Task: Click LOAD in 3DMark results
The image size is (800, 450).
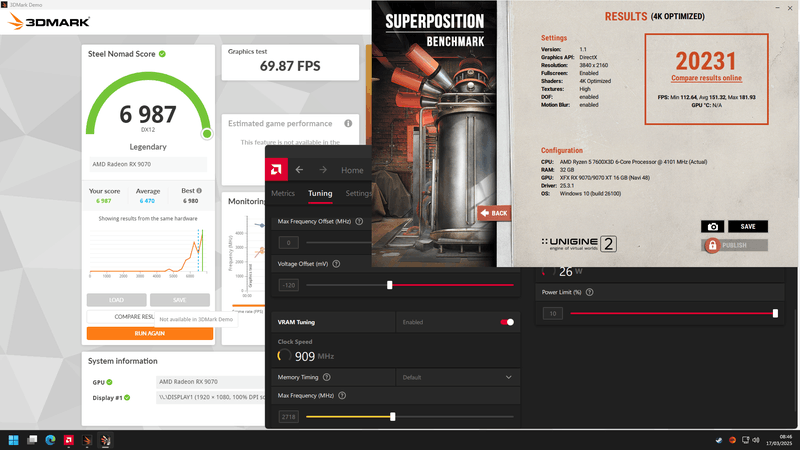Action: [x=116, y=300]
